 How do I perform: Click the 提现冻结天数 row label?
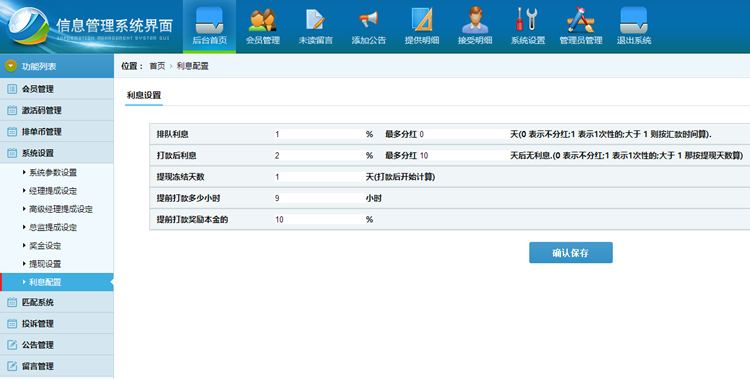point(180,177)
